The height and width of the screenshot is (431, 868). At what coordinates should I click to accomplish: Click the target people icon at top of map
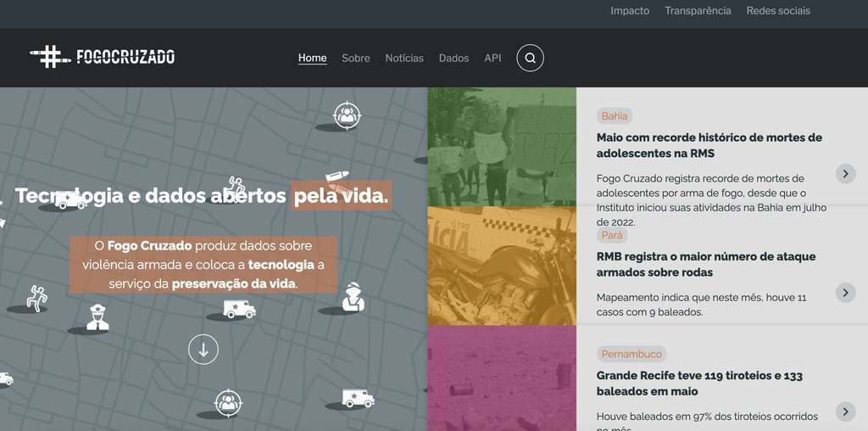coord(347,115)
